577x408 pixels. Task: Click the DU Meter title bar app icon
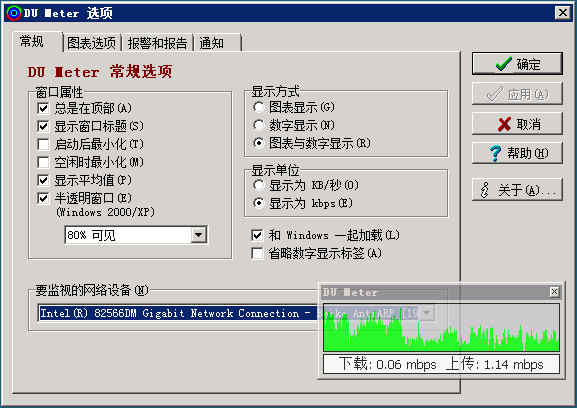tap(14, 13)
